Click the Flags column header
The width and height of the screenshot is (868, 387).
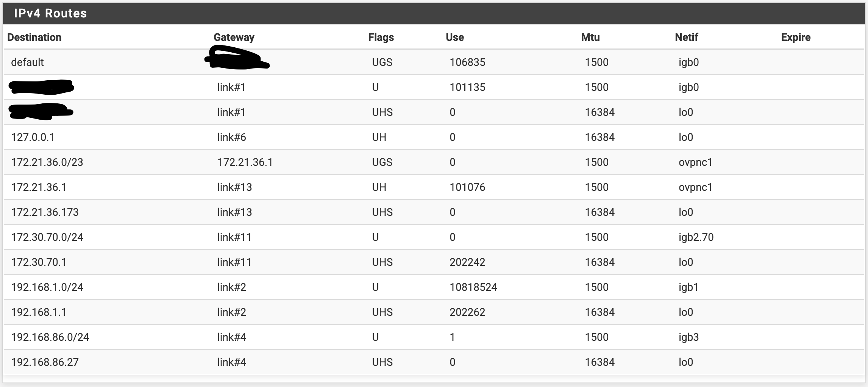click(381, 37)
